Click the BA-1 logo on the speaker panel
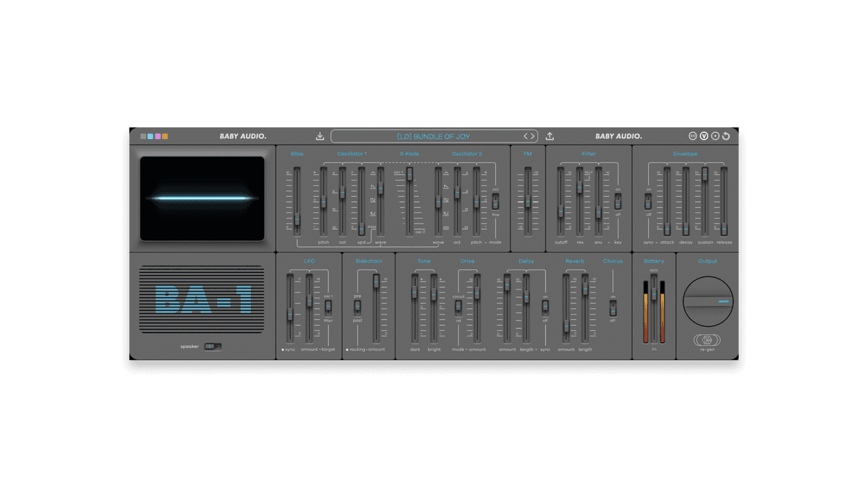Image resolution: width=868 pixels, height=488 pixels. [x=203, y=300]
